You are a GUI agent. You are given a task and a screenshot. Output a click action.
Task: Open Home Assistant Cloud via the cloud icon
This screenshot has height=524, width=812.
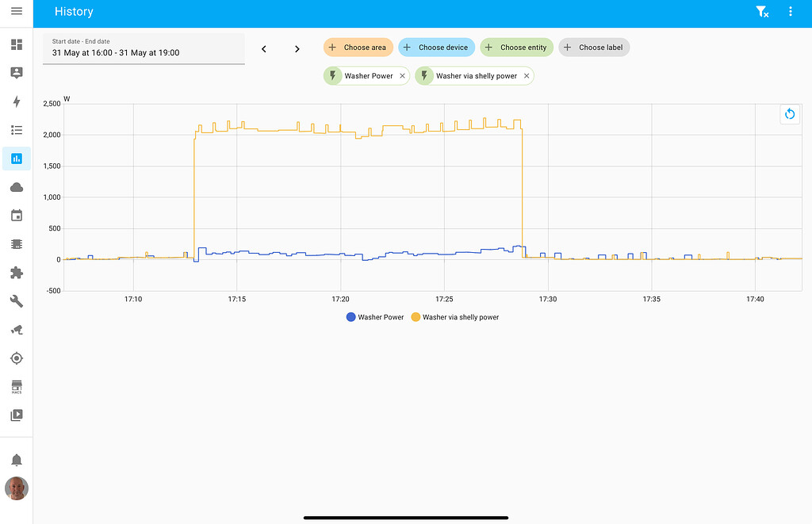click(16, 186)
